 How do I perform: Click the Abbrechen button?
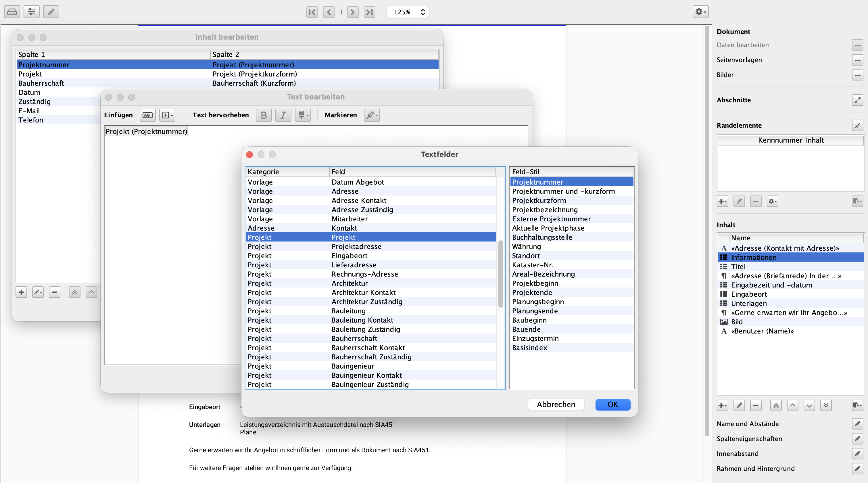click(555, 405)
